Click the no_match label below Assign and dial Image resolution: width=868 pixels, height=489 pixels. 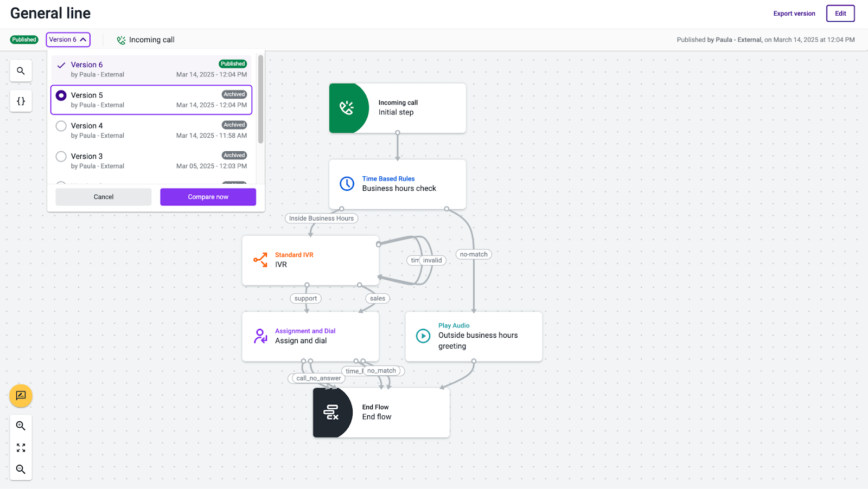382,371
